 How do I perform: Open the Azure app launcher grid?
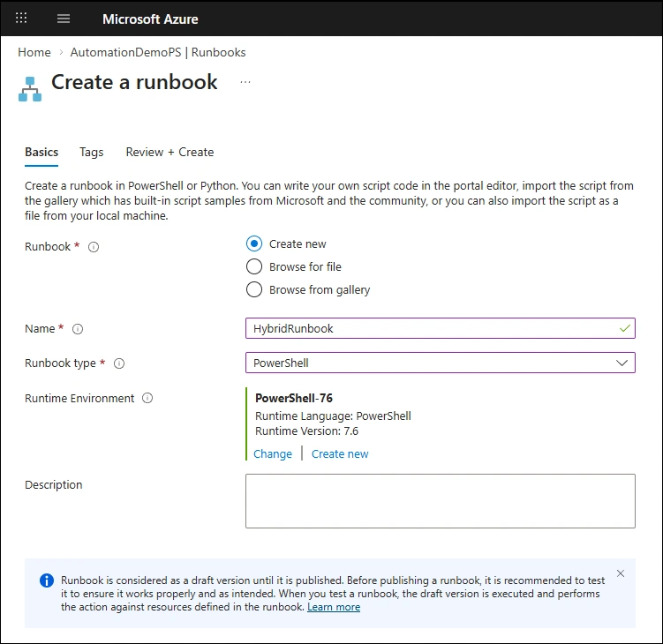(22, 19)
